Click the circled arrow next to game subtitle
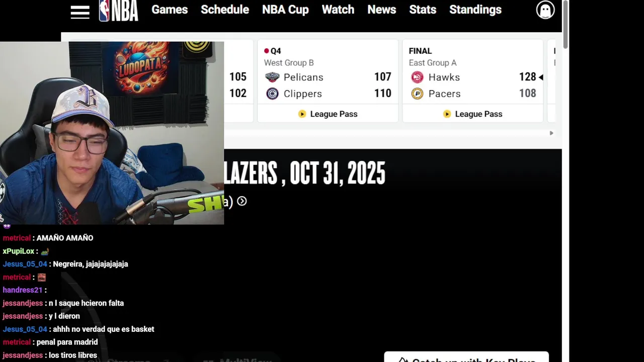The width and height of the screenshot is (644, 362). pyautogui.click(x=242, y=201)
